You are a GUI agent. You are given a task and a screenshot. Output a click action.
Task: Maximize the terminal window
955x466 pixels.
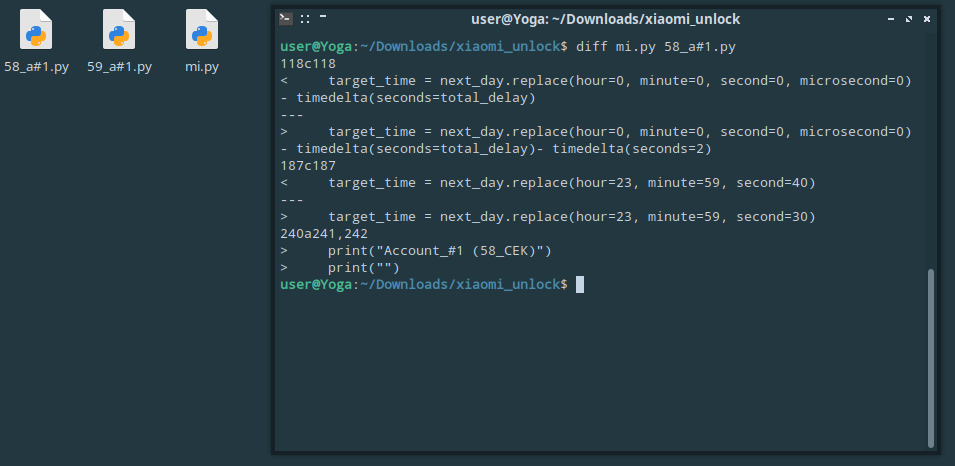tap(909, 19)
